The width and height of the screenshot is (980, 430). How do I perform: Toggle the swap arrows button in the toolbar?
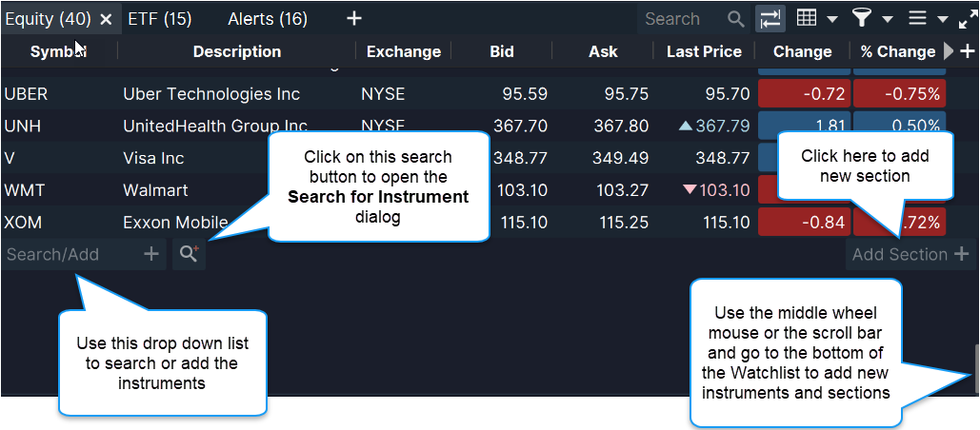[x=770, y=19]
